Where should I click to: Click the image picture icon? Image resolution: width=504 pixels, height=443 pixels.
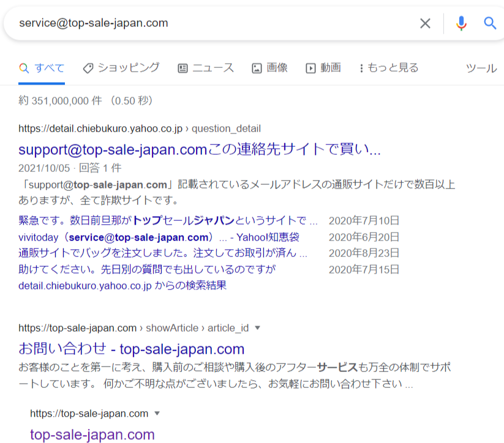click(x=257, y=69)
